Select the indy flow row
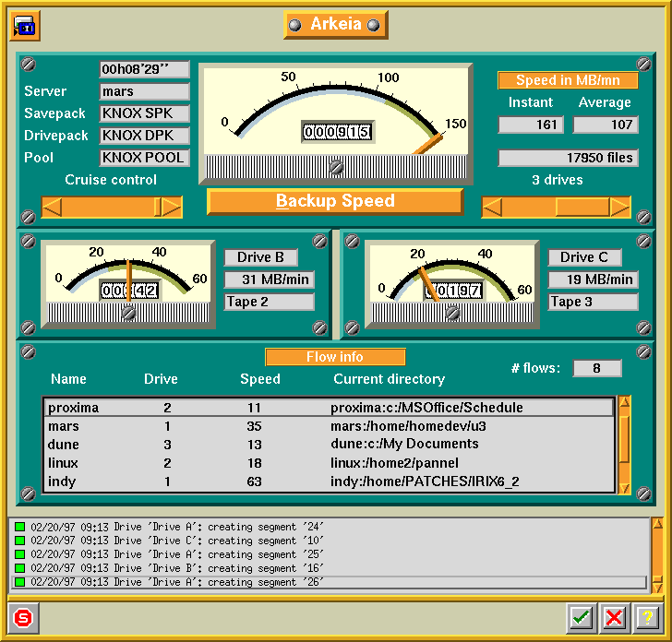The height and width of the screenshot is (642, 672). pyautogui.click(x=330, y=481)
